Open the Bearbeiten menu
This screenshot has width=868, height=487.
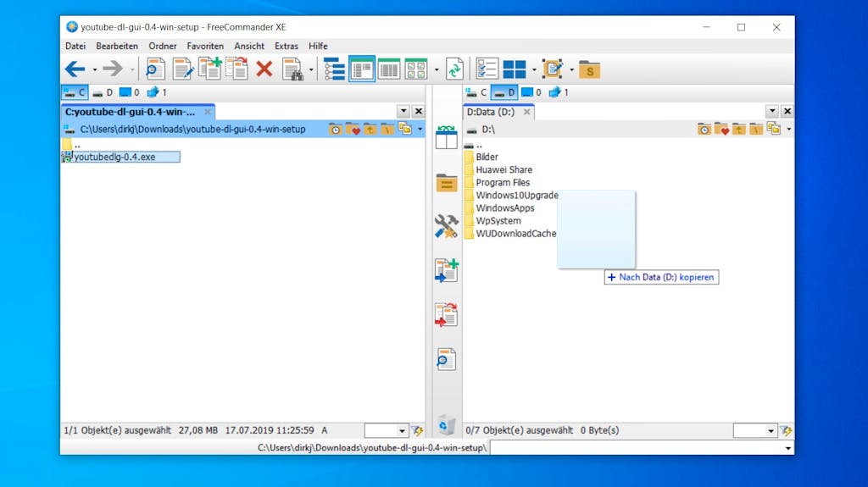click(117, 46)
